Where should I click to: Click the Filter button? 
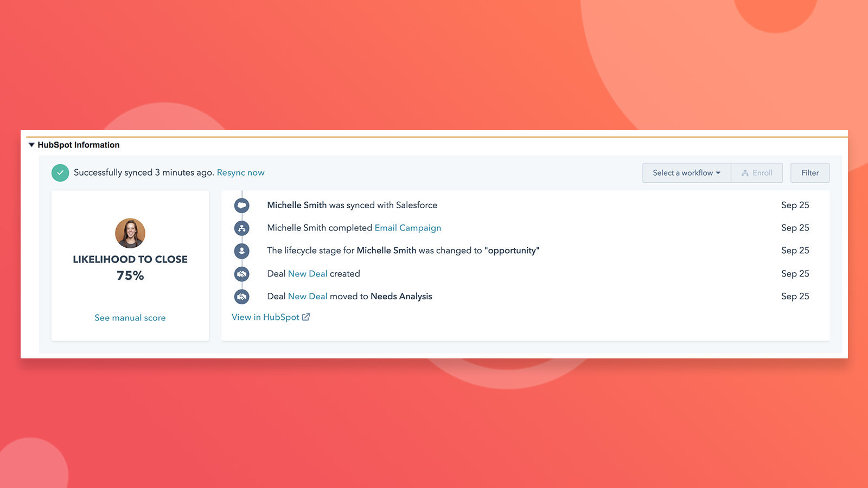809,173
